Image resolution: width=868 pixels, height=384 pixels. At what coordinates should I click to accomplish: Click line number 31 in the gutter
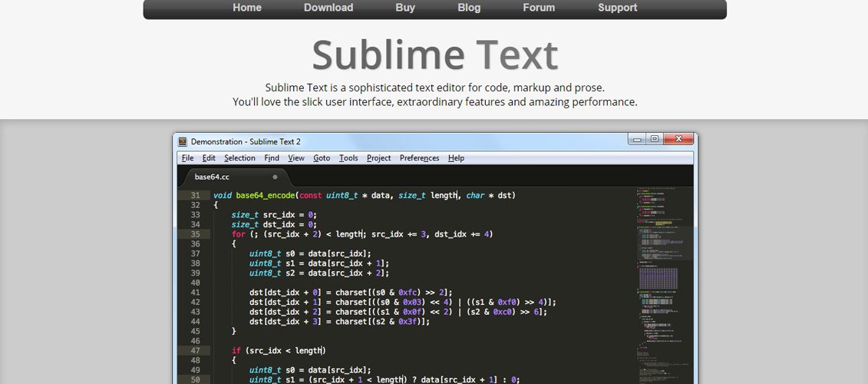pos(196,195)
